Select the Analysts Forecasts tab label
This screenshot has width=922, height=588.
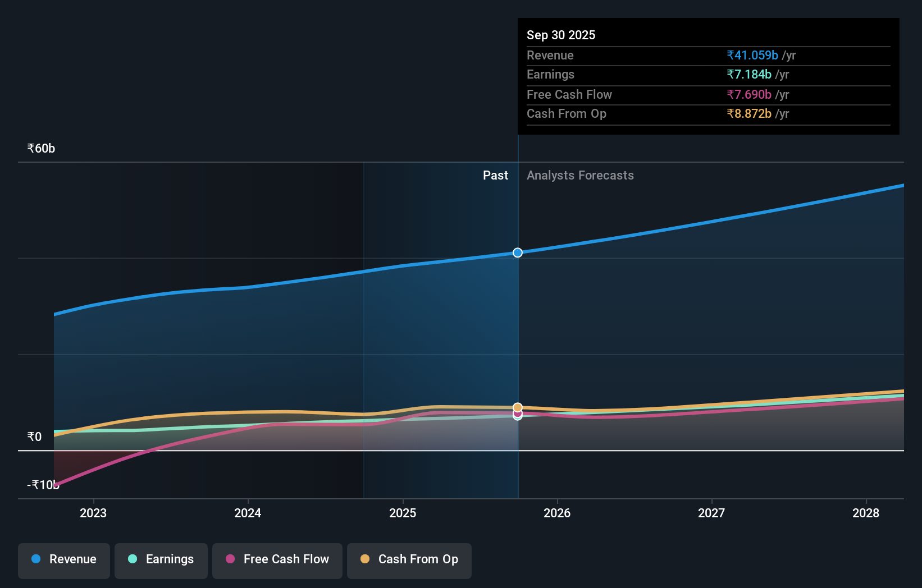(x=580, y=175)
